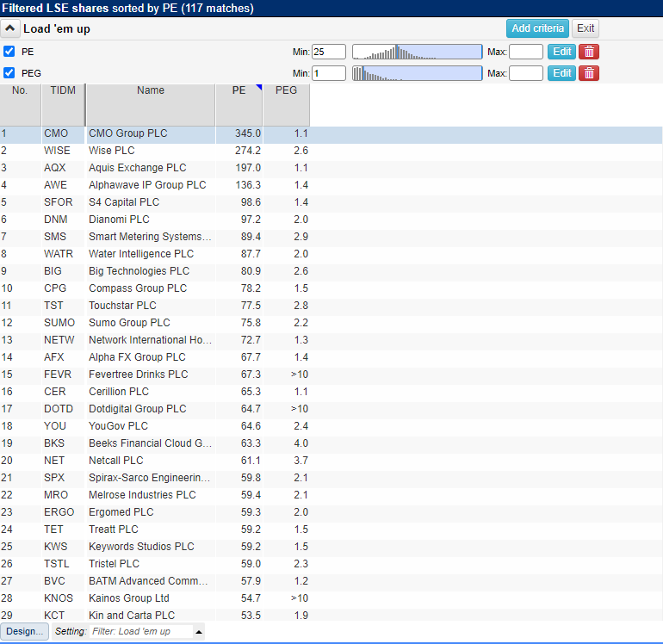Select Fevertree Drinks PLC

pyautogui.click(x=139, y=375)
